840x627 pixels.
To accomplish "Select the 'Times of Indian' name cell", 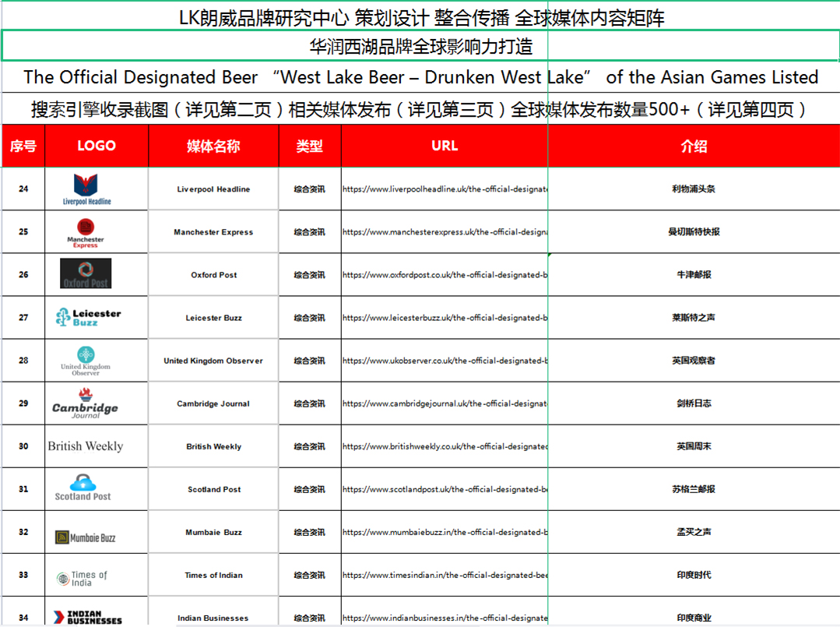I will 213,575.
